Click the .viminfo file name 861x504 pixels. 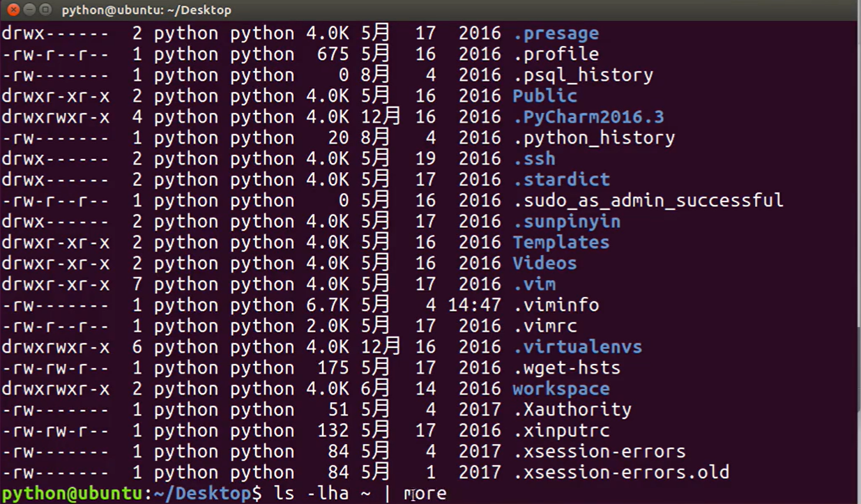[556, 305]
